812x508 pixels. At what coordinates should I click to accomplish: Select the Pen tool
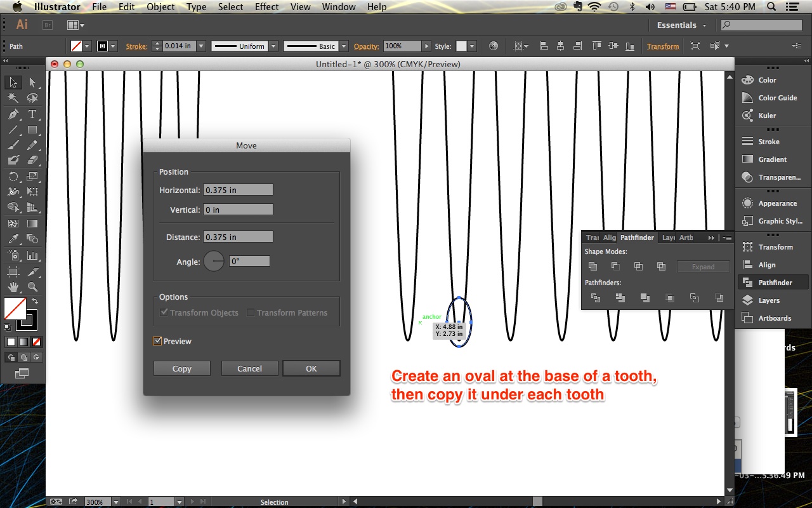(x=13, y=114)
